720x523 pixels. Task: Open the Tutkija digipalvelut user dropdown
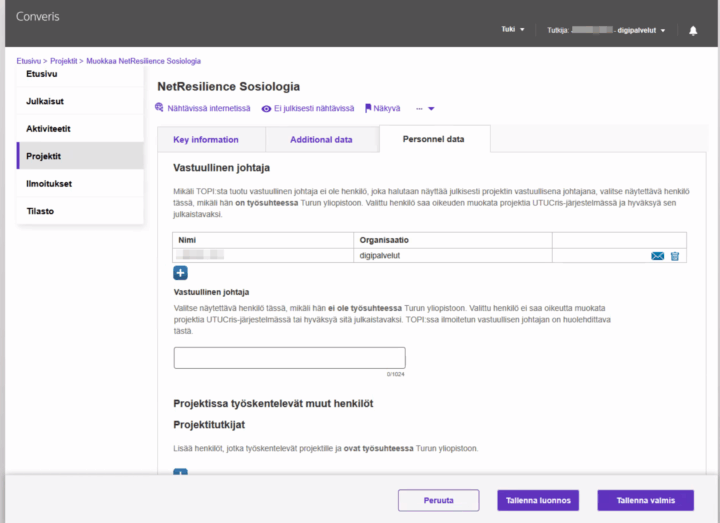coord(606,30)
